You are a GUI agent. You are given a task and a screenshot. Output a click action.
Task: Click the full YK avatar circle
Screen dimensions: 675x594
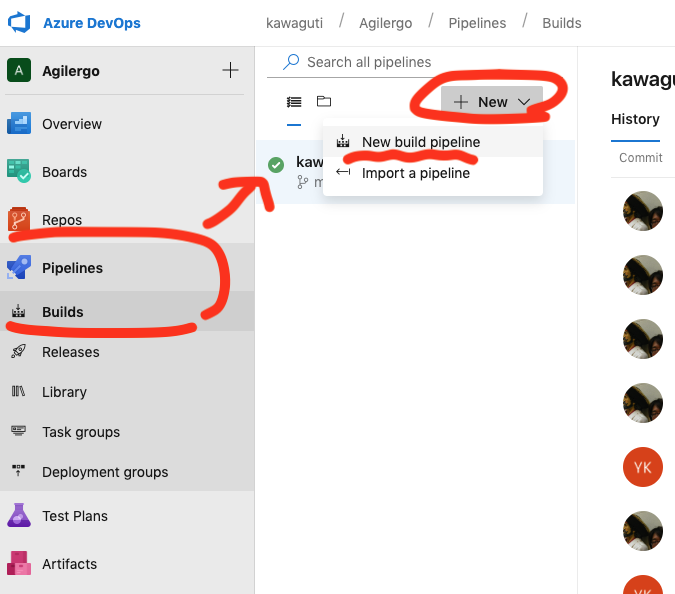643,467
